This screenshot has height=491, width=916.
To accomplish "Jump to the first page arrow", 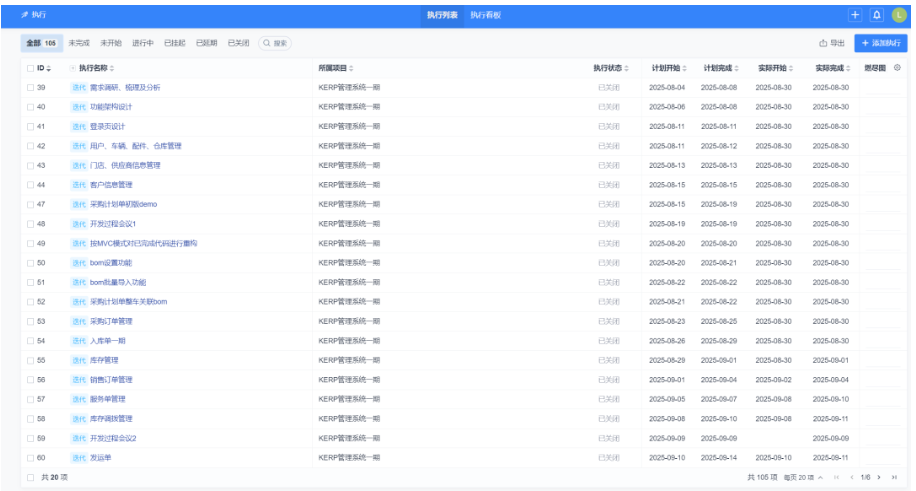I will tap(837, 478).
